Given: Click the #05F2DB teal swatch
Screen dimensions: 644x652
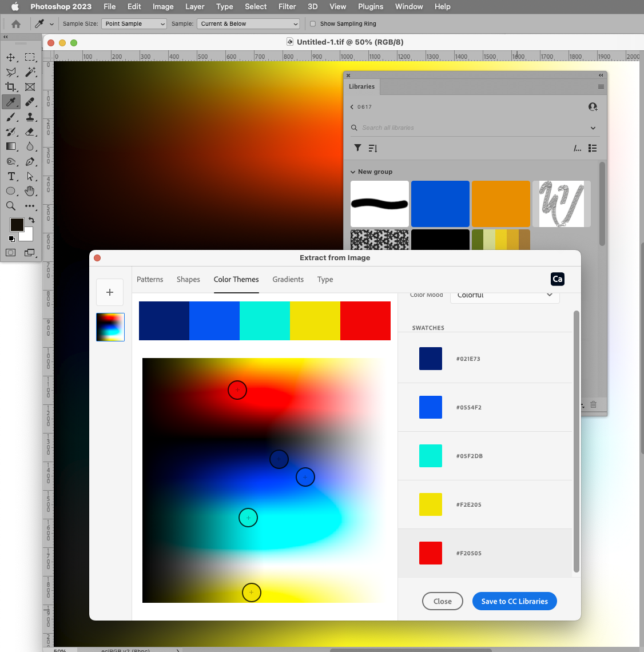Looking at the screenshot, I should click(430, 455).
